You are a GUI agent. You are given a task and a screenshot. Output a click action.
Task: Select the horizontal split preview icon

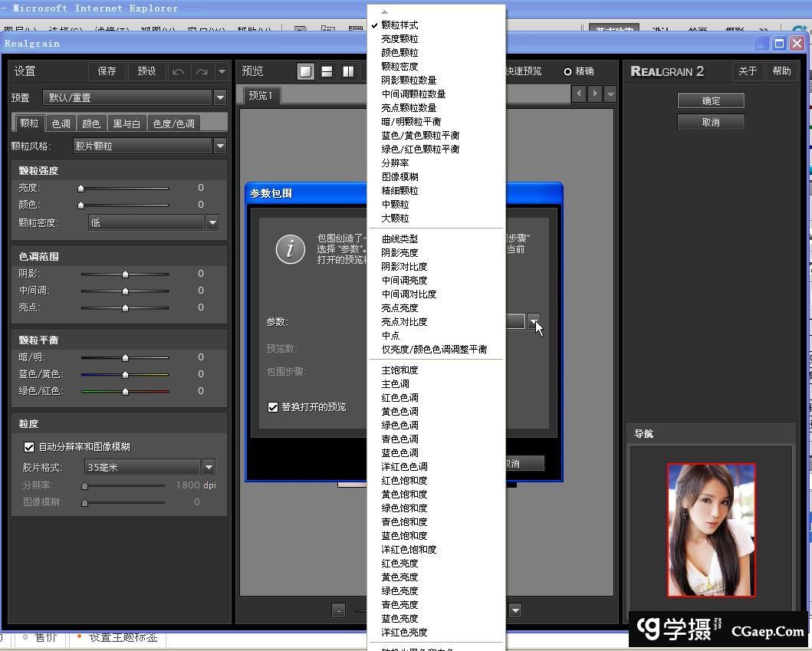tap(327, 71)
